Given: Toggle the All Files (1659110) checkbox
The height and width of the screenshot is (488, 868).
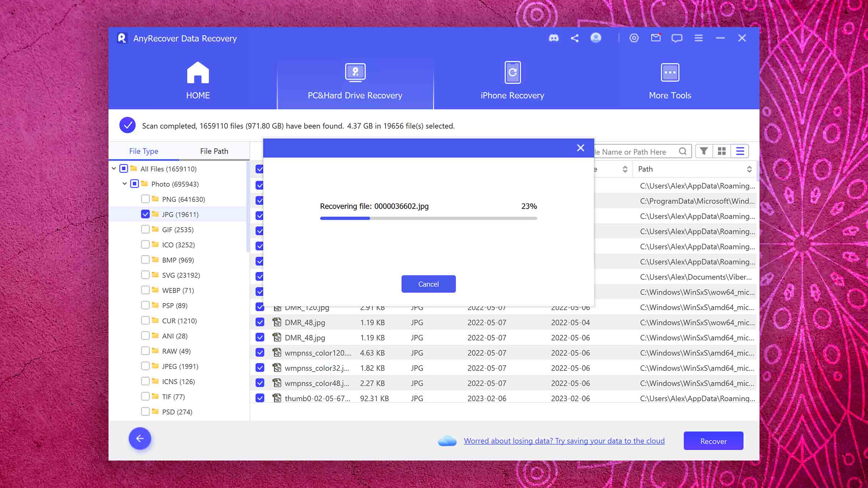Looking at the screenshot, I should pos(124,168).
